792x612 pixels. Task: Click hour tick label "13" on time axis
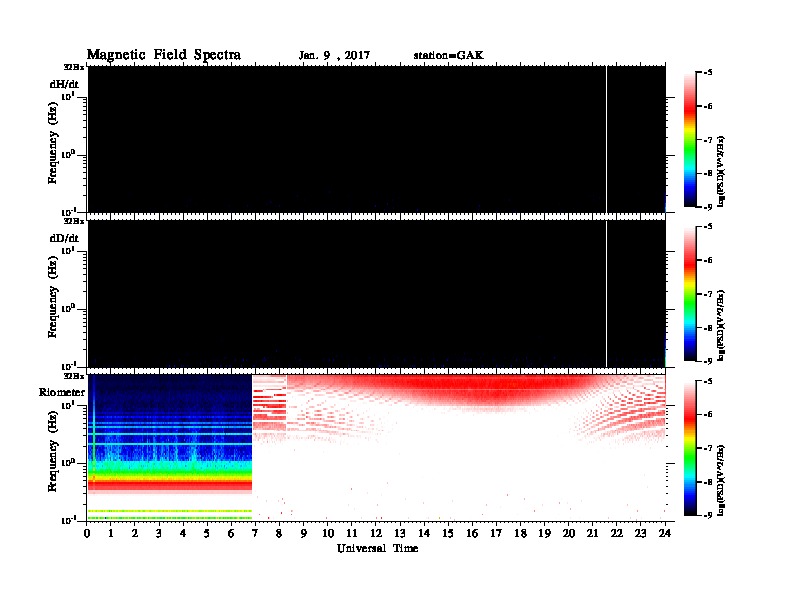pos(400,534)
